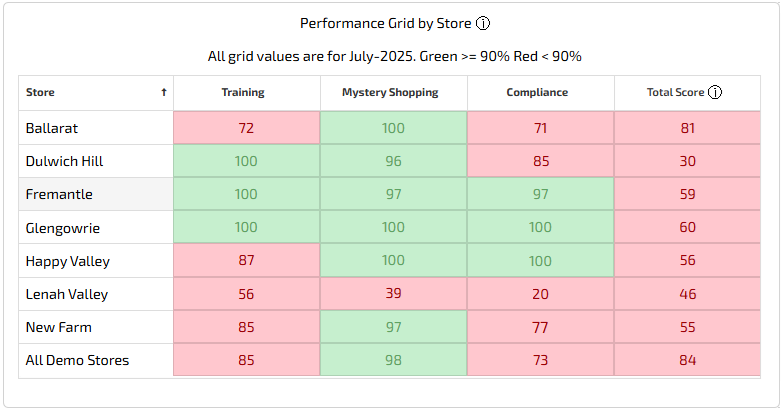
Task: Click the sort arrow in Store header
Action: tap(163, 92)
